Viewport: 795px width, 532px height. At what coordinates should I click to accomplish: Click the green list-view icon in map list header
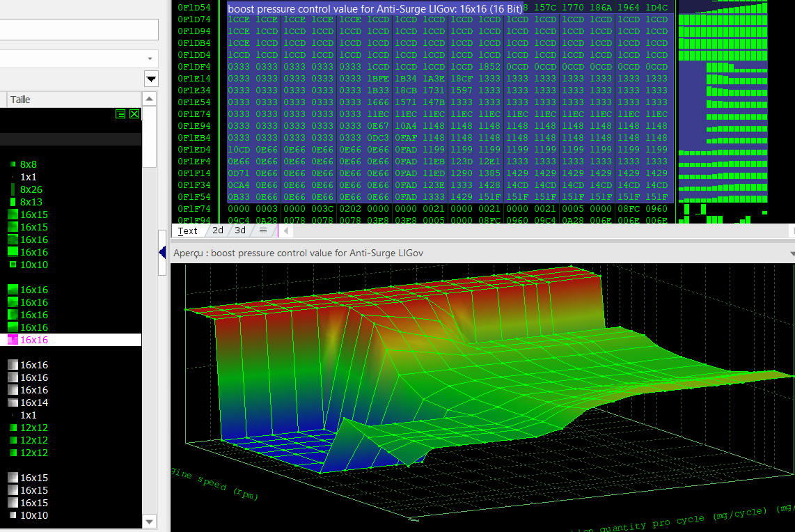[x=120, y=114]
